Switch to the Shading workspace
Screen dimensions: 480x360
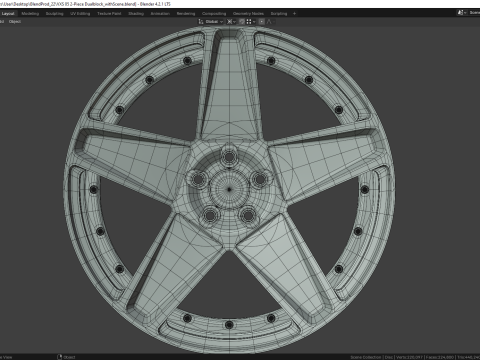[x=136, y=14]
